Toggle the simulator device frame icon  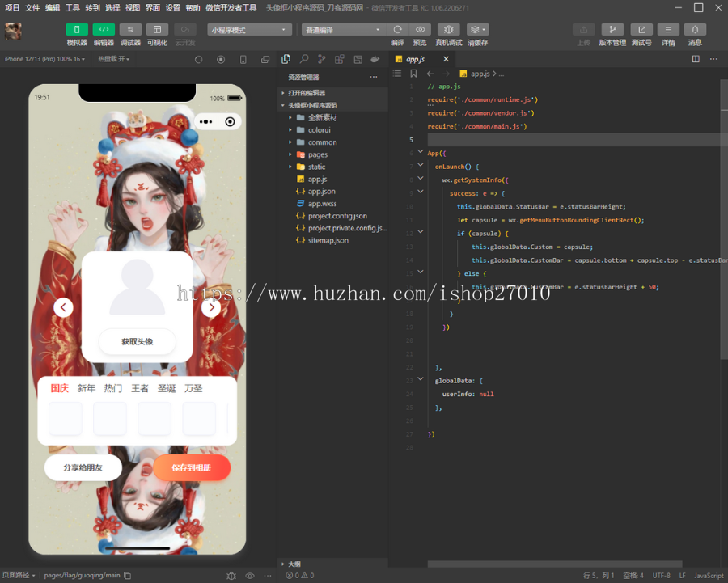(x=243, y=59)
